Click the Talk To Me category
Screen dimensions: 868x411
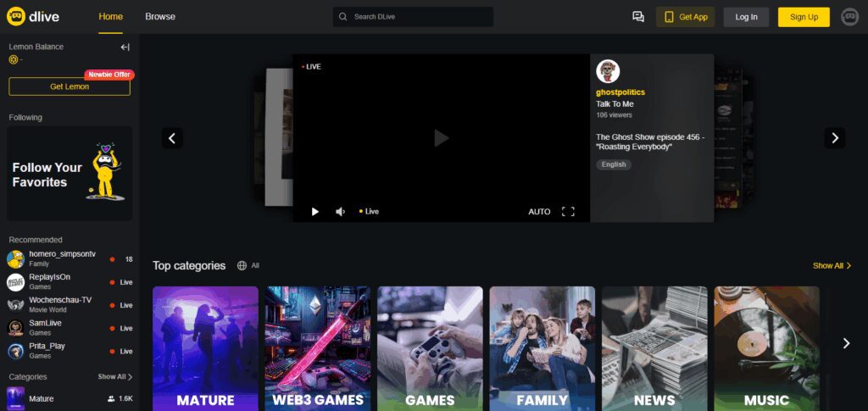click(615, 104)
